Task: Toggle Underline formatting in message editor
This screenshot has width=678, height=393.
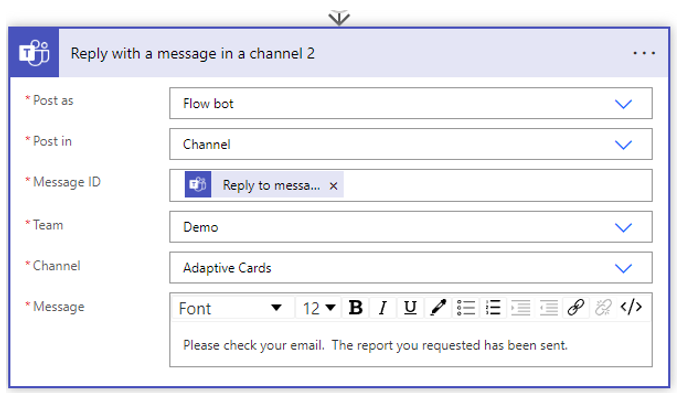Action: pyautogui.click(x=410, y=308)
